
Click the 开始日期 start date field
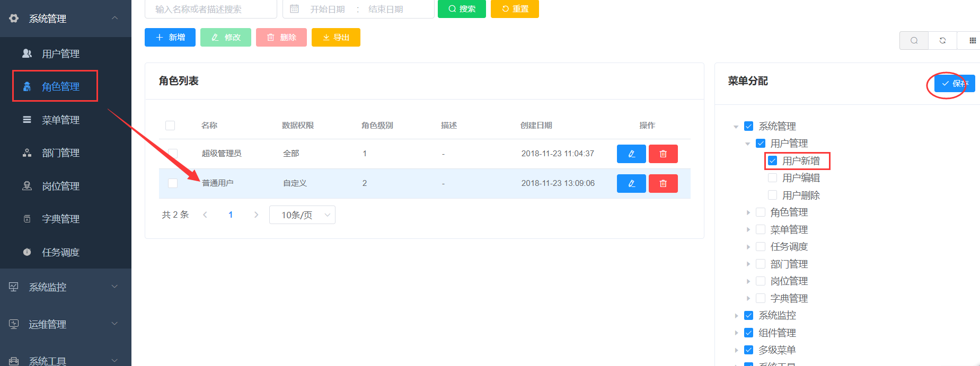[x=328, y=9]
